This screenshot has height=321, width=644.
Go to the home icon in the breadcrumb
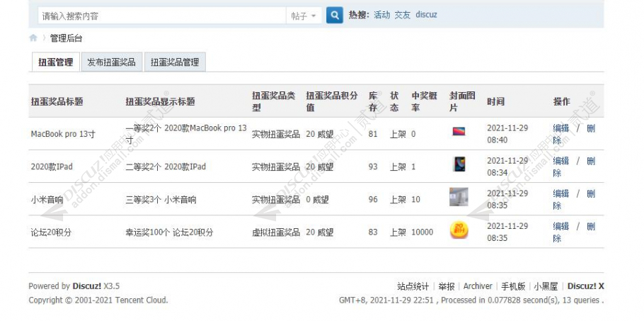click(x=33, y=38)
